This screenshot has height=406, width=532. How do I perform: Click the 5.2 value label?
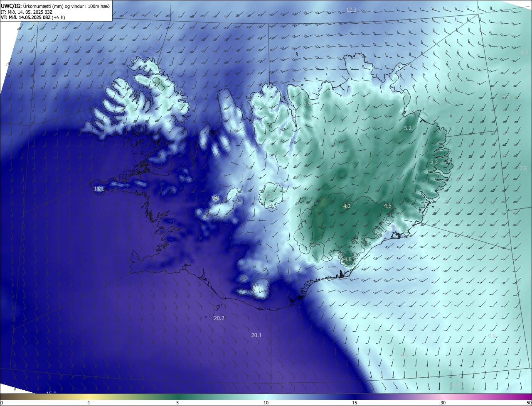pyautogui.click(x=408, y=128)
